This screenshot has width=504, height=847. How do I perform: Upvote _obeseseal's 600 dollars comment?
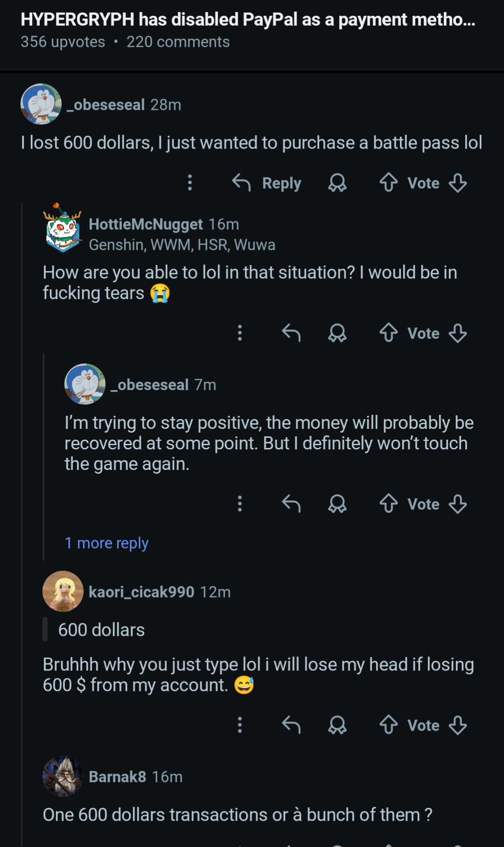388,183
